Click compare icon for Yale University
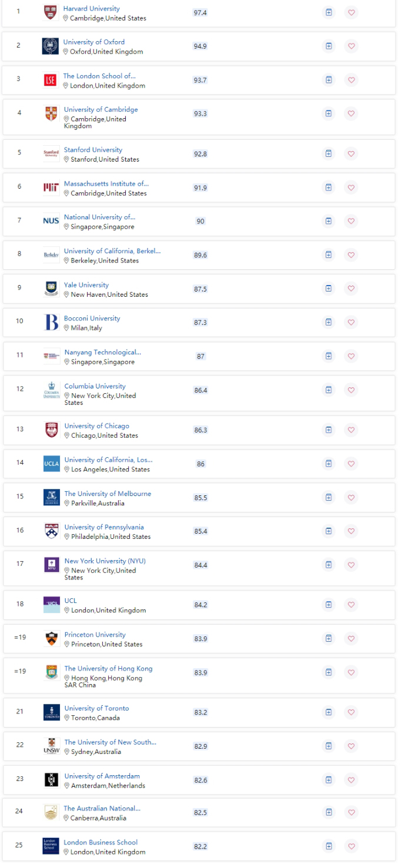The image size is (405, 868). [329, 289]
